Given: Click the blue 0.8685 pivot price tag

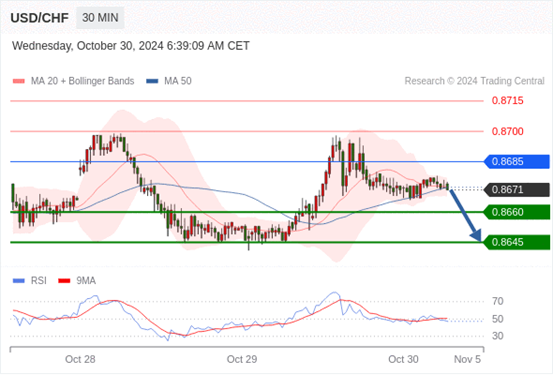Looking at the screenshot, I should point(517,162).
